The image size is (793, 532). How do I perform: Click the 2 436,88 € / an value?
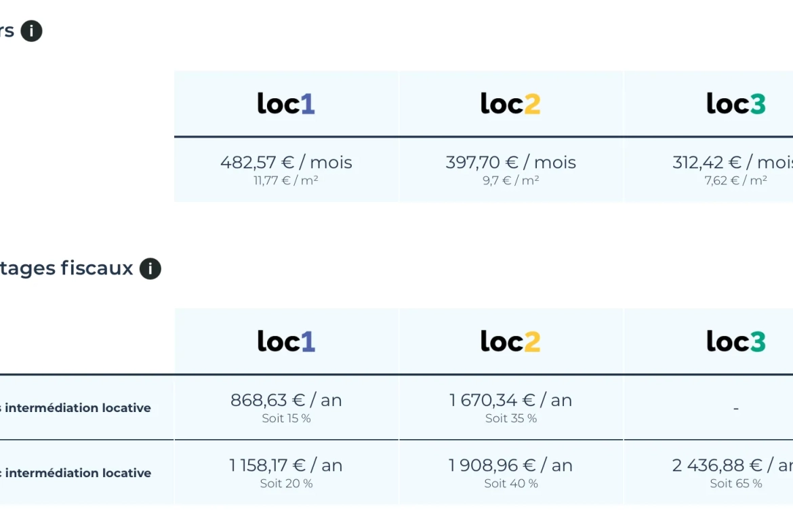point(732,466)
